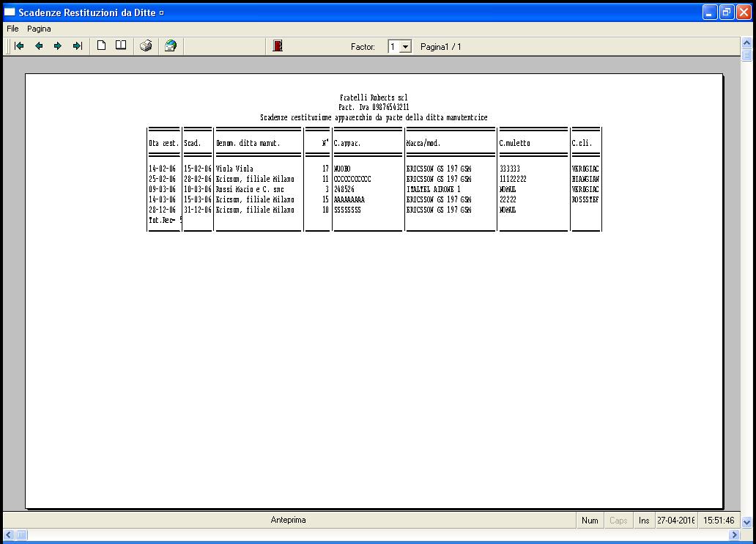Image resolution: width=756 pixels, height=544 pixels.
Task: Select the Rossi Mario e C. snc cell
Action: point(250,189)
